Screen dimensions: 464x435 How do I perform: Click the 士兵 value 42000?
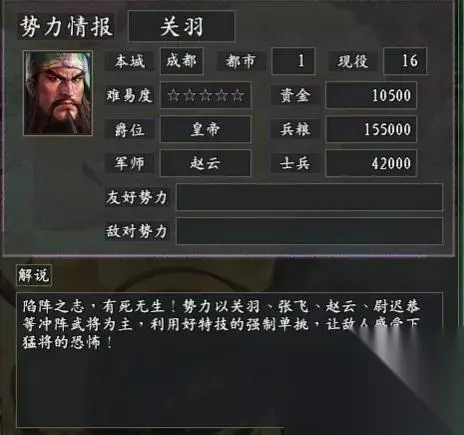pos(371,163)
